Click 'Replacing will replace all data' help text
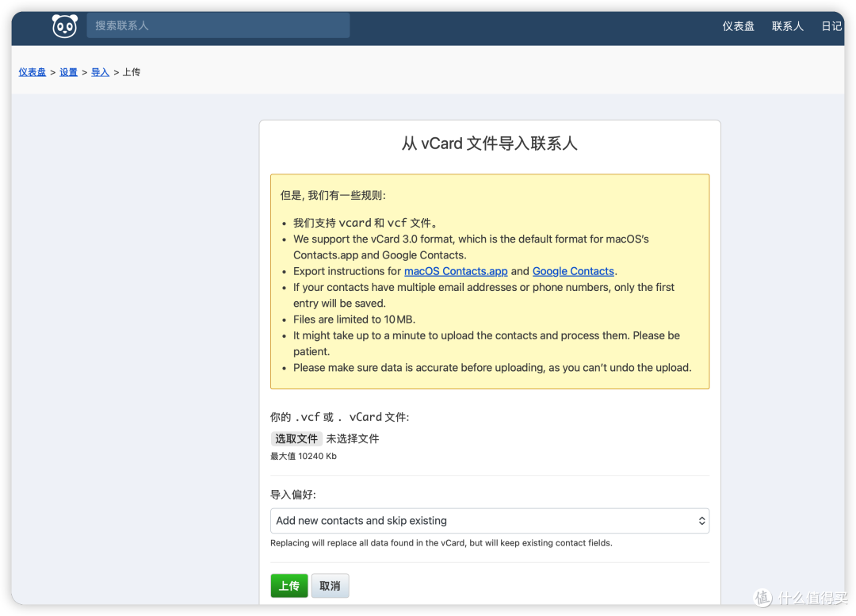Screen dimensions: 856x616 (x=441, y=543)
